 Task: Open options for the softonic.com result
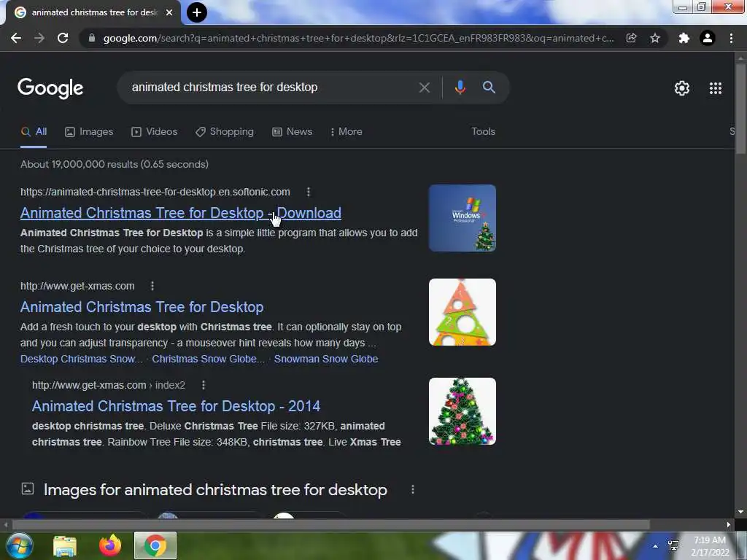pyautogui.click(x=309, y=192)
